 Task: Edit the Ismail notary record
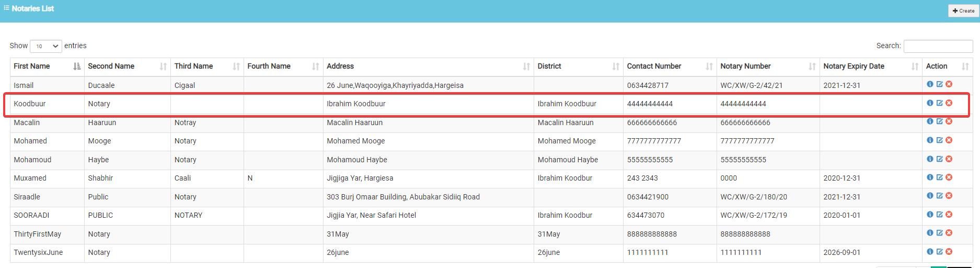939,84
